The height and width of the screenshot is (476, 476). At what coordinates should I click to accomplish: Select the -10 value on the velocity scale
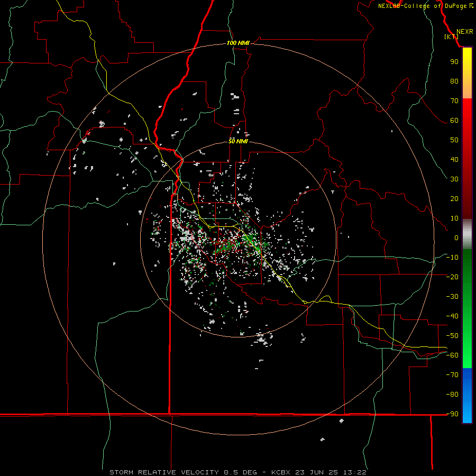(452, 258)
